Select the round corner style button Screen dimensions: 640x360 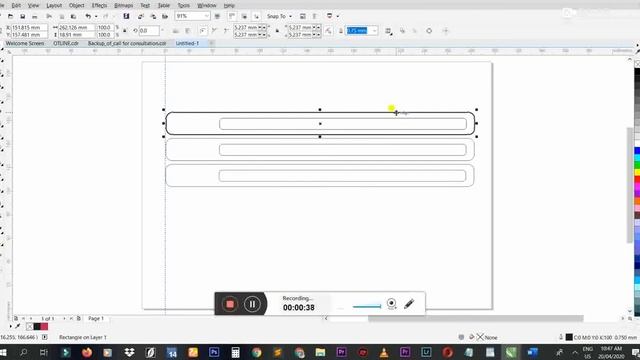coord(203,31)
